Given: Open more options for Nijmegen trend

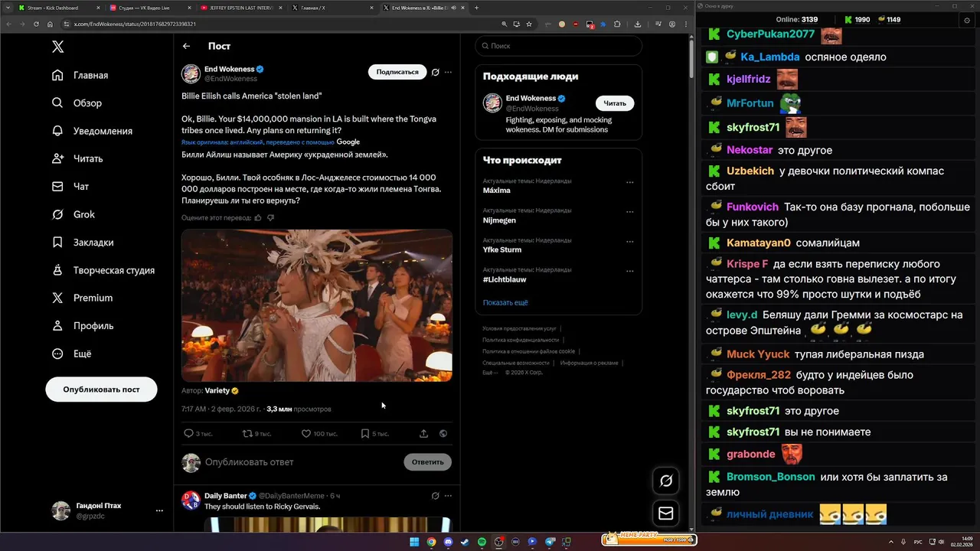Looking at the screenshot, I should point(630,212).
